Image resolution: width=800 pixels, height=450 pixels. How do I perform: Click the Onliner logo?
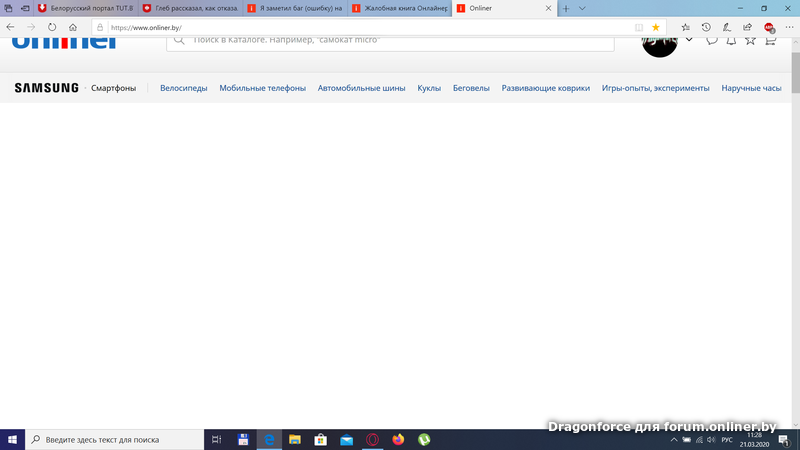pyautogui.click(x=64, y=43)
